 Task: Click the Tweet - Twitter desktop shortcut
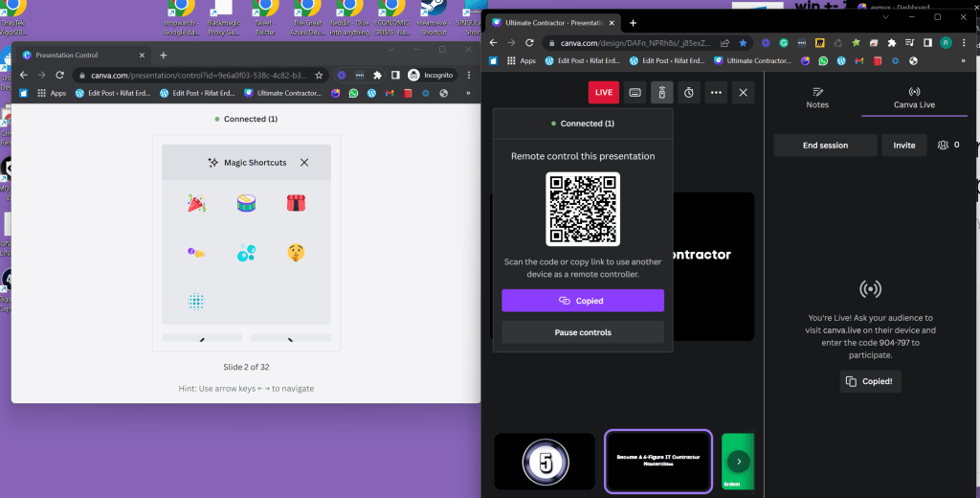(265, 18)
